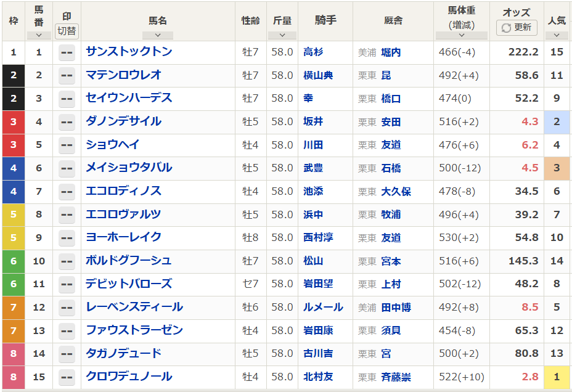572x392 pixels.
Task: Open trainer 昆 stable page
Action: click(386, 75)
